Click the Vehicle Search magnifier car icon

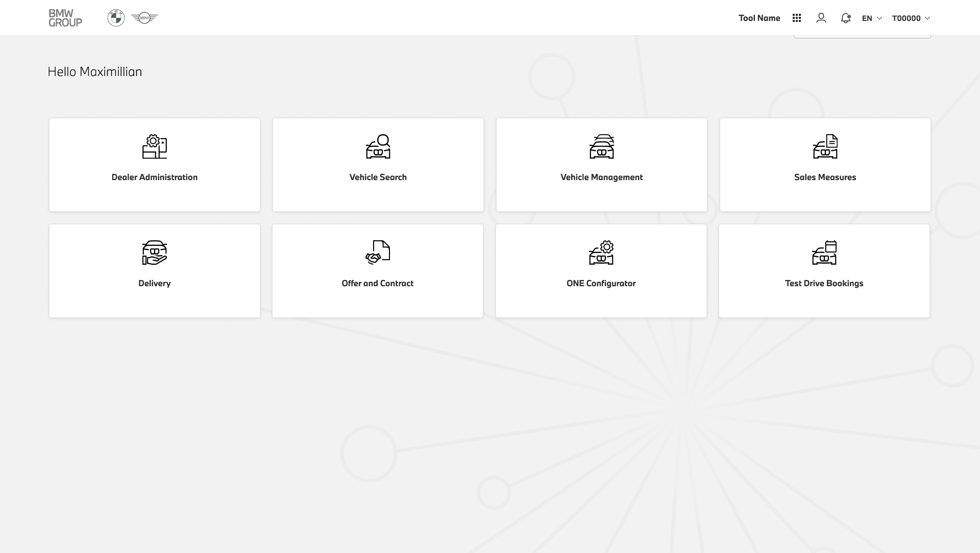point(378,147)
